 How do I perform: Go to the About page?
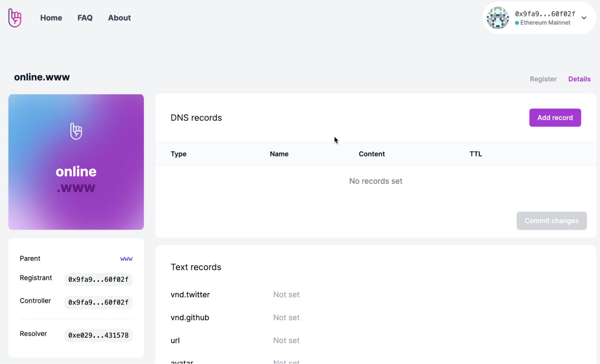119,18
